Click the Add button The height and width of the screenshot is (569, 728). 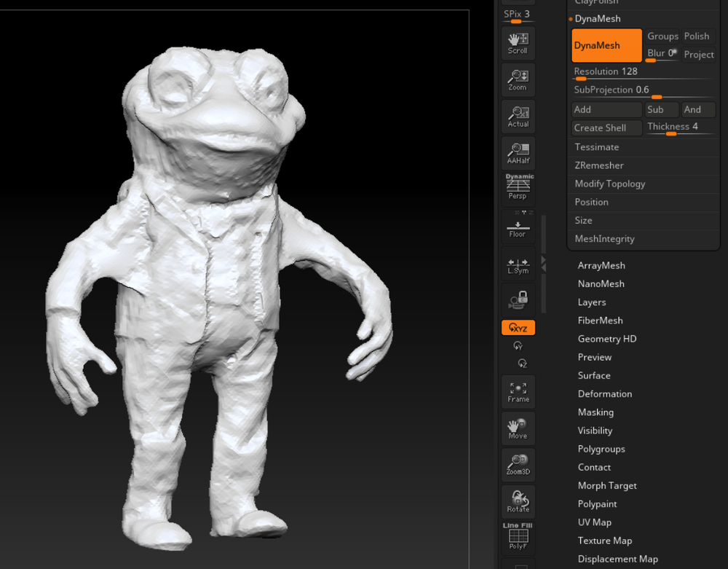(x=607, y=109)
